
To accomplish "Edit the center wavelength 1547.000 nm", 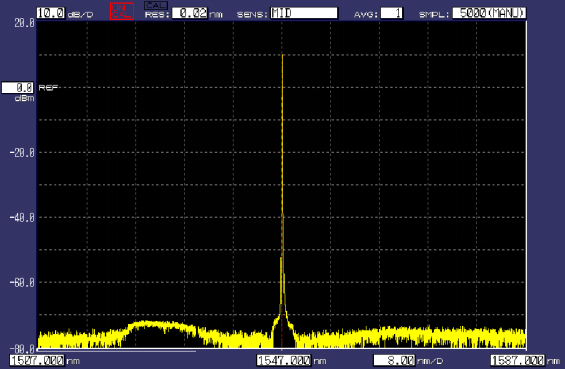I will pyautogui.click(x=284, y=360).
